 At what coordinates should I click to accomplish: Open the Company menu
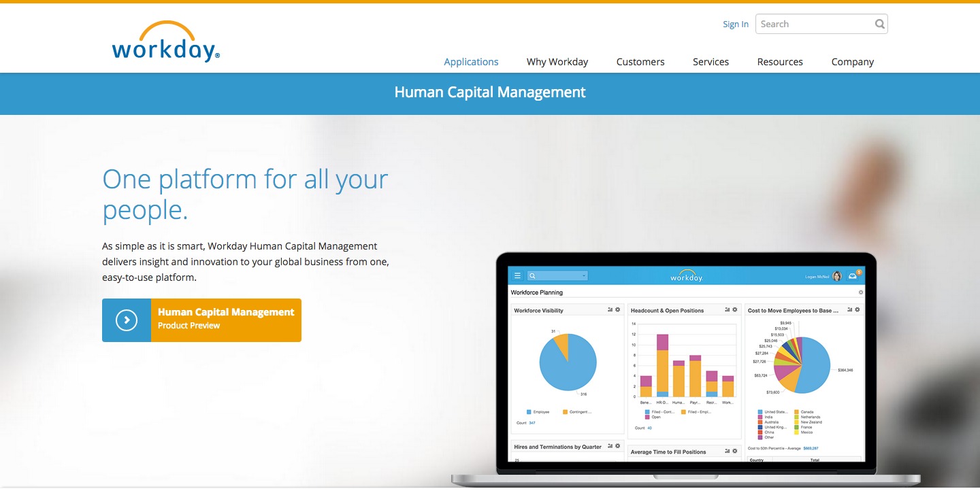pyautogui.click(x=853, y=62)
